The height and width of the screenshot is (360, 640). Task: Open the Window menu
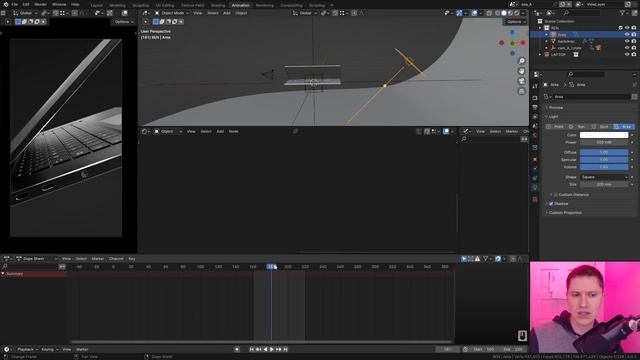click(x=59, y=4)
